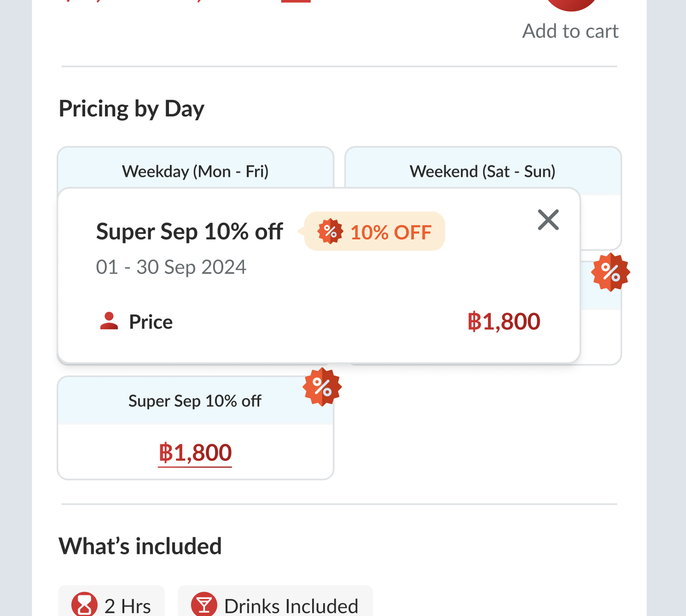Open the underlined ฿1,800 price link
The image size is (686, 616).
pyautogui.click(x=195, y=453)
